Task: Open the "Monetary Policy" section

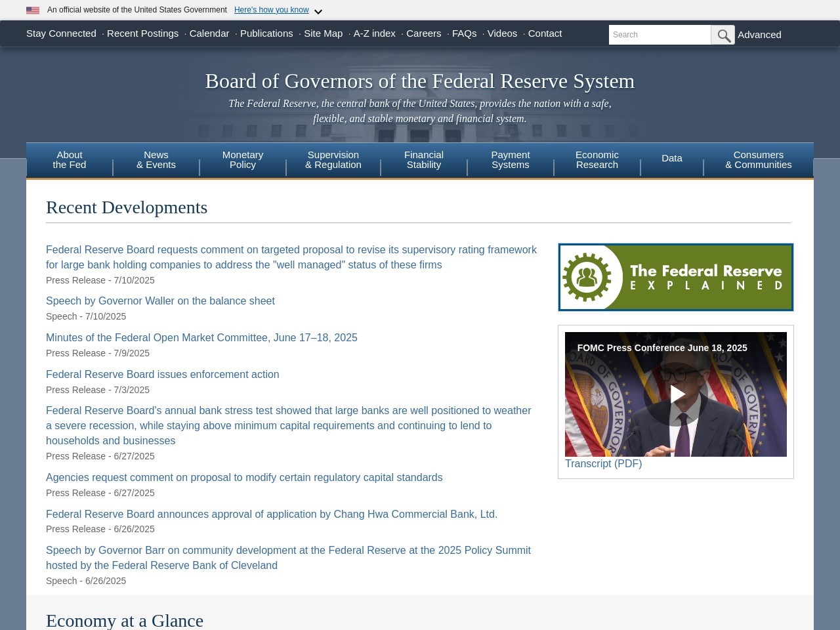Action: point(243,159)
